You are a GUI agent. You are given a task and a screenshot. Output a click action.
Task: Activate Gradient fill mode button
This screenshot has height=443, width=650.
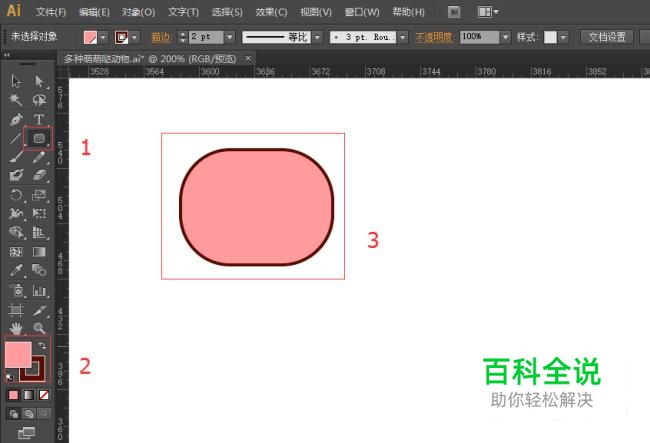tap(28, 395)
